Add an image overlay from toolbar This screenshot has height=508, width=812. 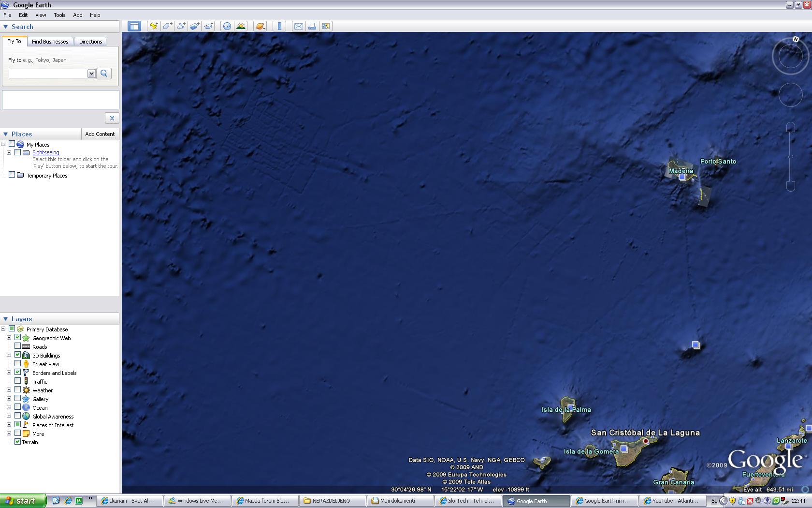[194, 26]
